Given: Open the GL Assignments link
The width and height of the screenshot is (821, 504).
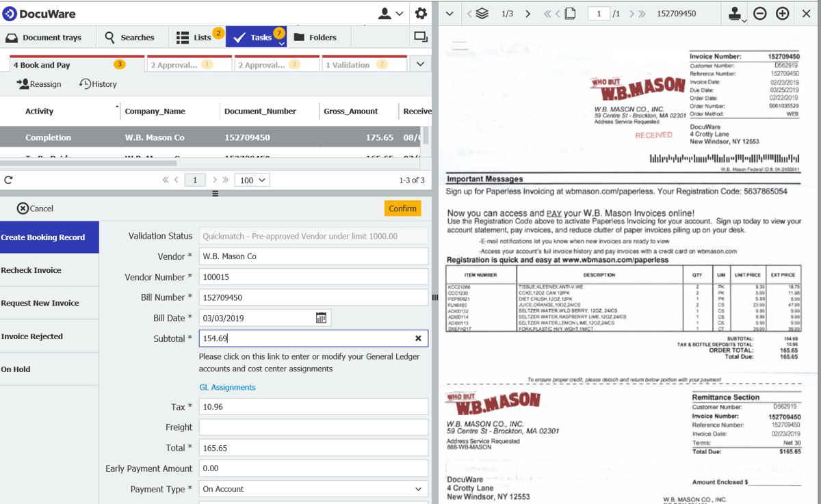Looking at the screenshot, I should pyautogui.click(x=227, y=387).
